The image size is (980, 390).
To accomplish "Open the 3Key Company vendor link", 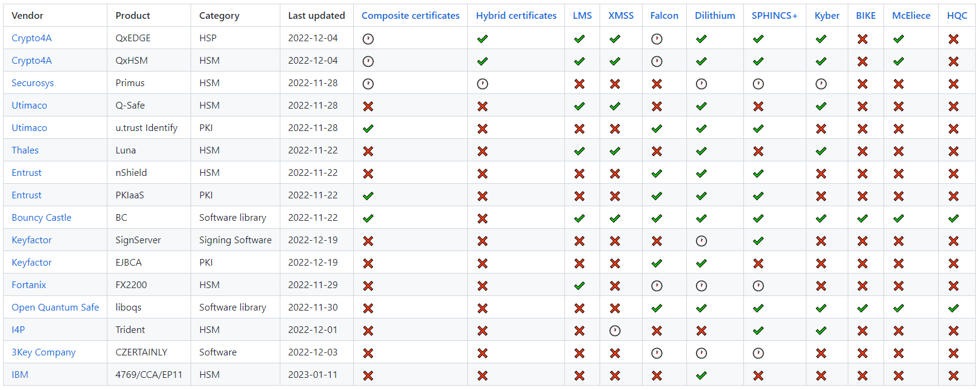I will tap(44, 352).
